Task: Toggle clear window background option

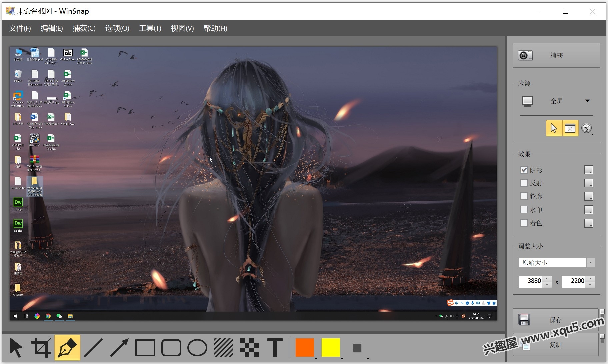Action: 570,128
